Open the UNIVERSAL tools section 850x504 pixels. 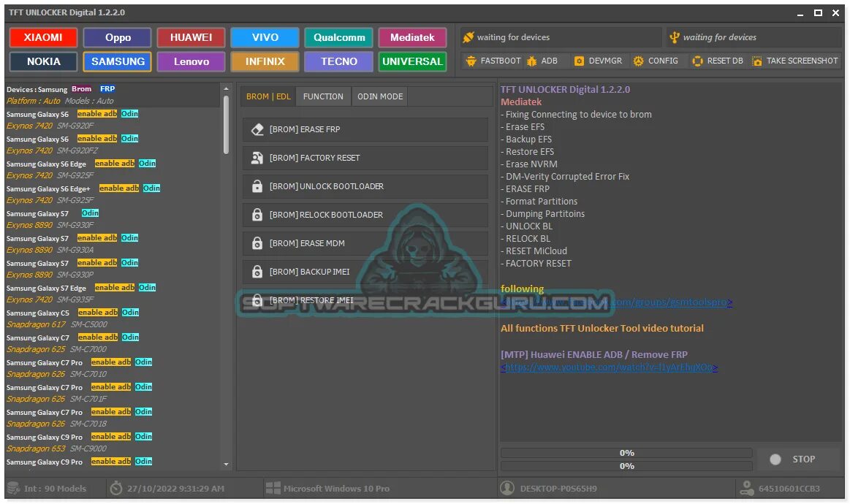tap(412, 61)
